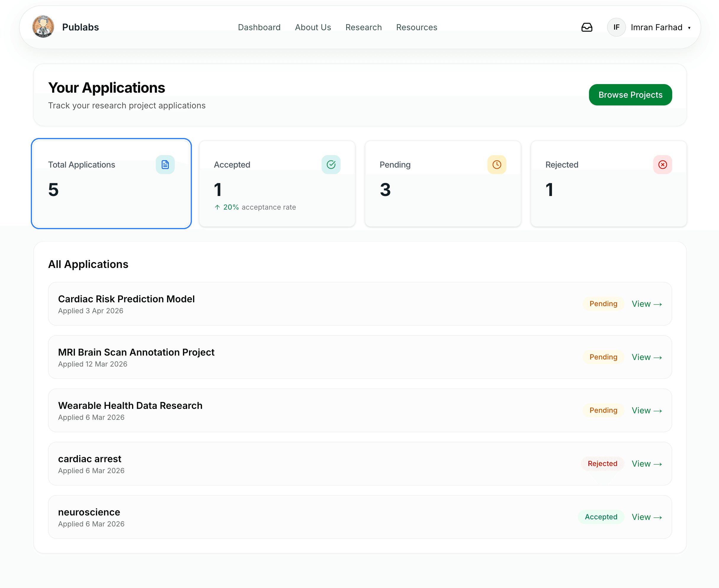
Task: Click the MRI Brain Scan Annotation Project title
Action: pyautogui.click(x=136, y=352)
